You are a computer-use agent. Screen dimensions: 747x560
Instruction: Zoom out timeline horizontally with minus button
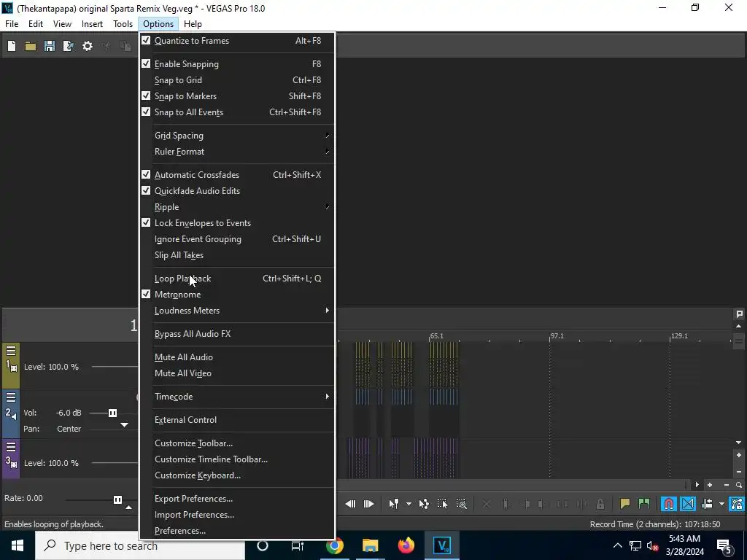pos(727,485)
